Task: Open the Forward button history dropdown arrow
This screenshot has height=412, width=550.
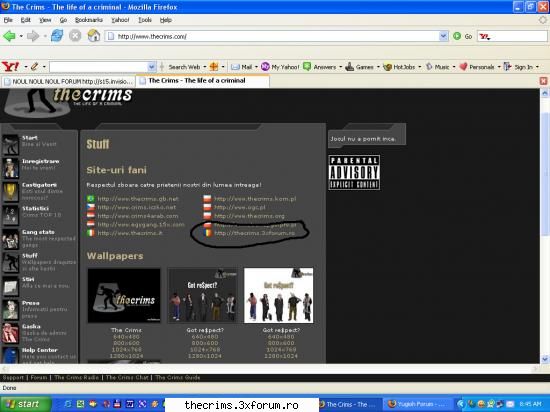Action: coord(45,36)
